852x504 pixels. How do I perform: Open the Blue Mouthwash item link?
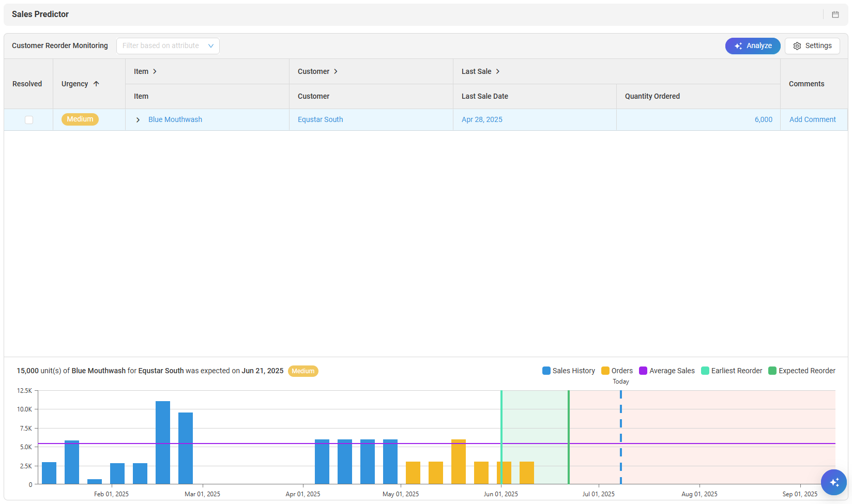click(x=175, y=119)
